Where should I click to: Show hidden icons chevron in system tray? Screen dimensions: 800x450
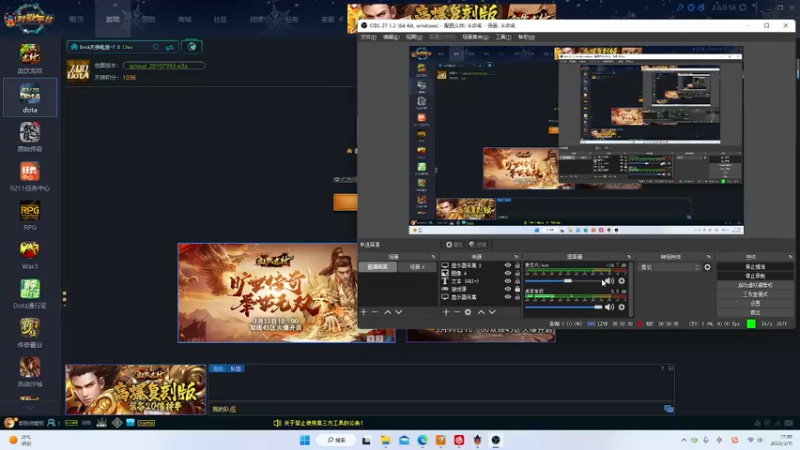[x=684, y=440]
